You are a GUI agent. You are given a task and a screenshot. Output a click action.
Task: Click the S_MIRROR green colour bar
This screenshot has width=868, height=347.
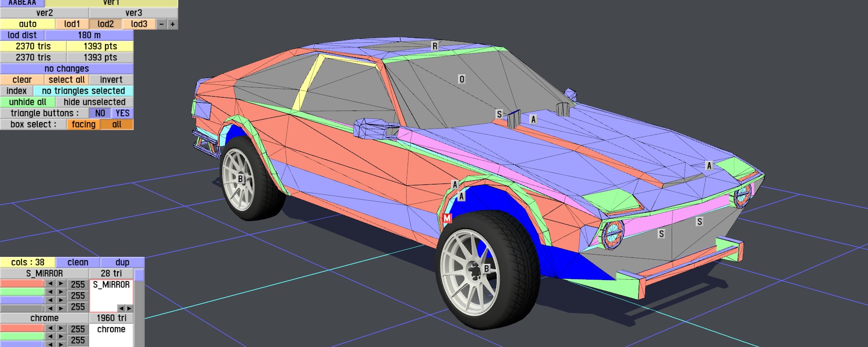coord(22,292)
